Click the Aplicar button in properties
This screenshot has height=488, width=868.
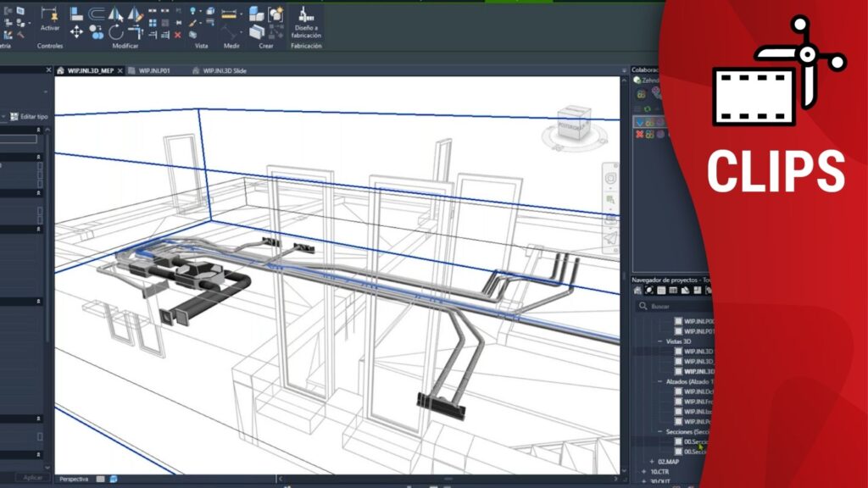click(x=32, y=478)
